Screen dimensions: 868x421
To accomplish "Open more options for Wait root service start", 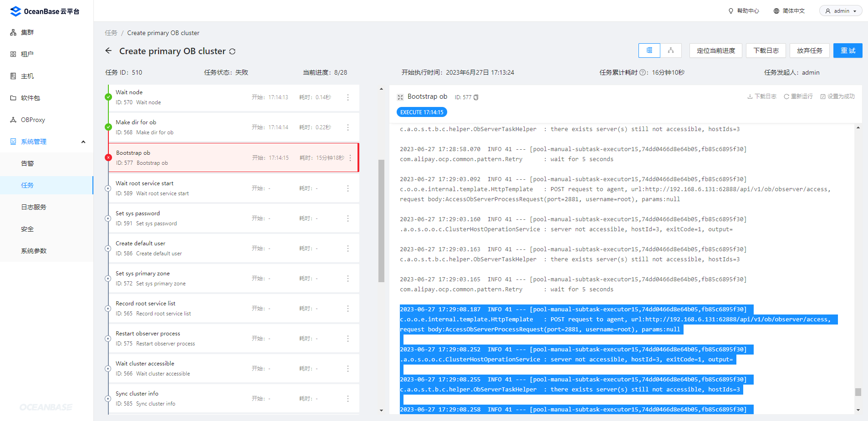I will tap(348, 188).
